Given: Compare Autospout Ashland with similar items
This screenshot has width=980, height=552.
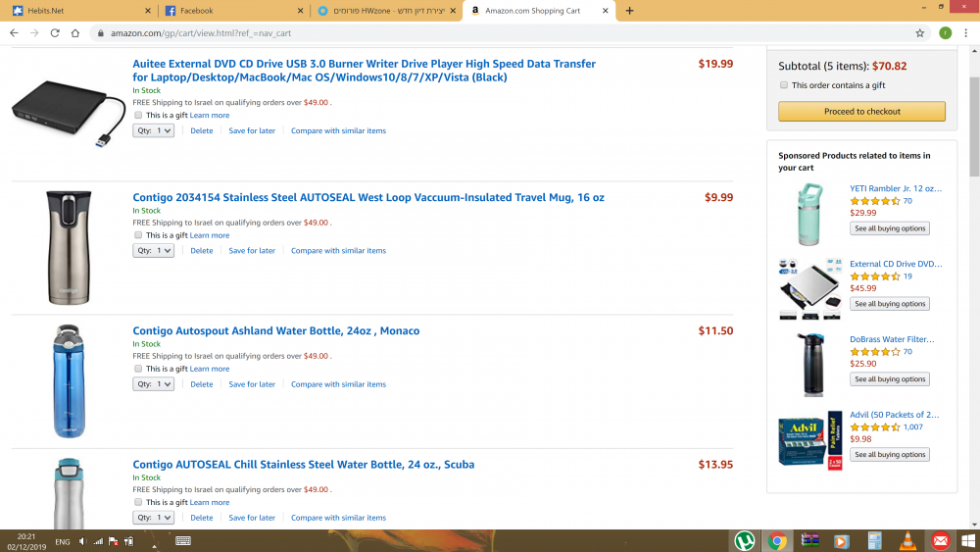Looking at the screenshot, I should pos(338,384).
